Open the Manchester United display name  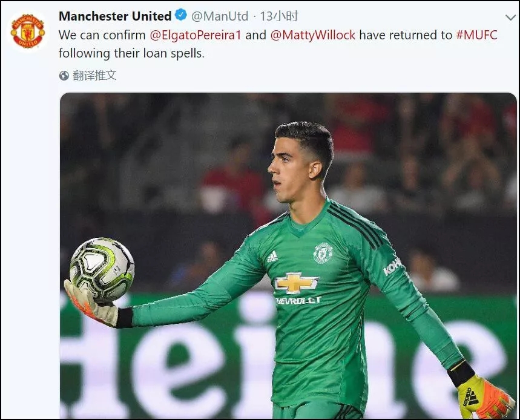coord(115,16)
